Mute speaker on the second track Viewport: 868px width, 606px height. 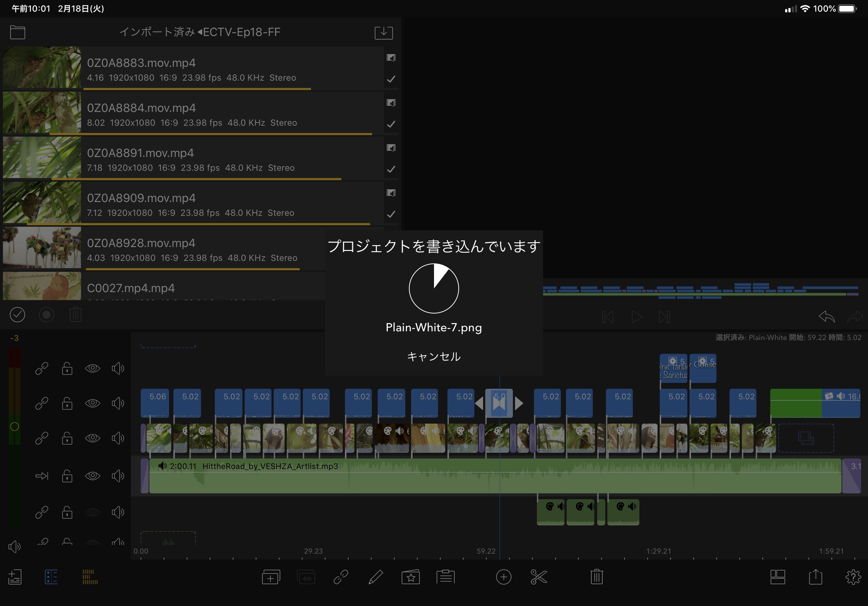tap(117, 403)
